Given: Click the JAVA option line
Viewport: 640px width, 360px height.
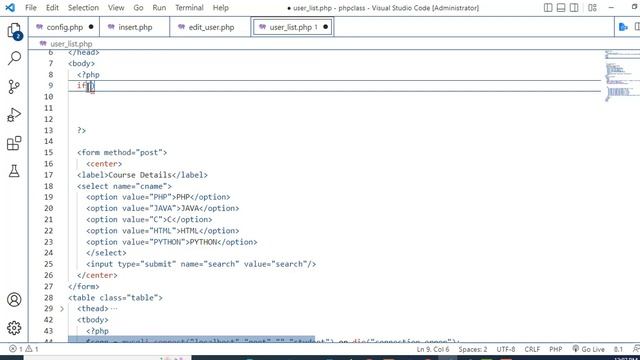Looking at the screenshot, I should coord(162,208).
